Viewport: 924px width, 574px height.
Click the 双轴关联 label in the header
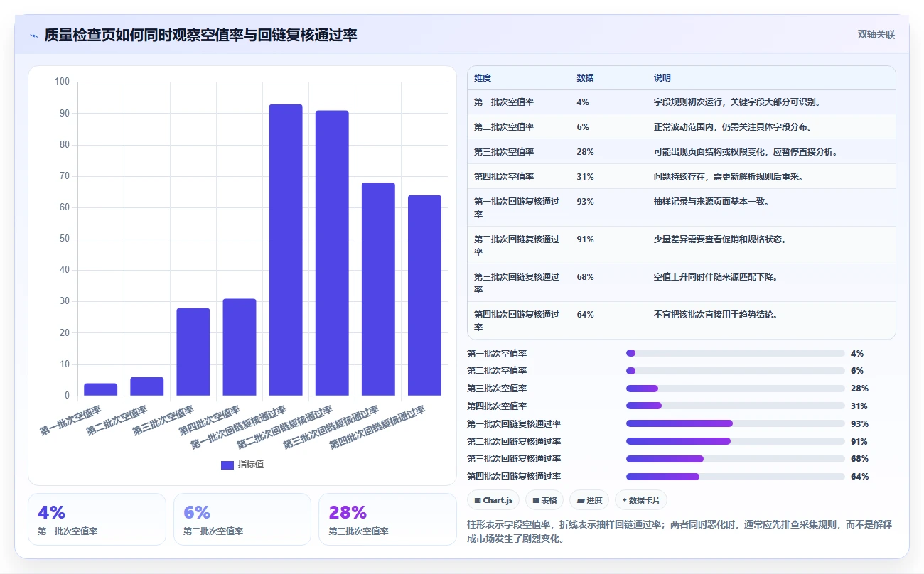pyautogui.click(x=876, y=35)
